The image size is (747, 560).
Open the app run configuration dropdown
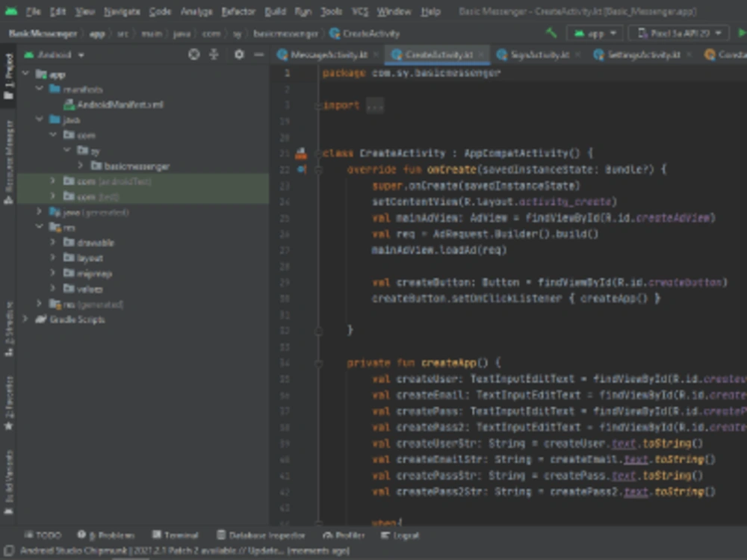(595, 34)
